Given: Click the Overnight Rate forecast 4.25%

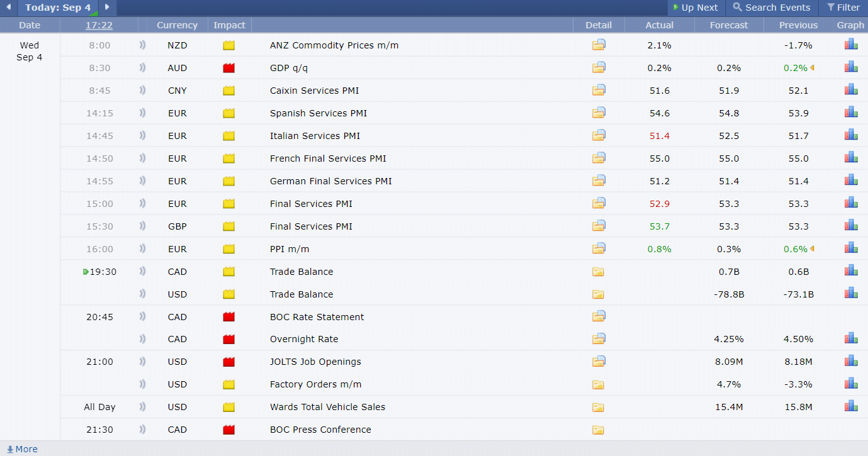Looking at the screenshot, I should pyautogui.click(x=729, y=339).
